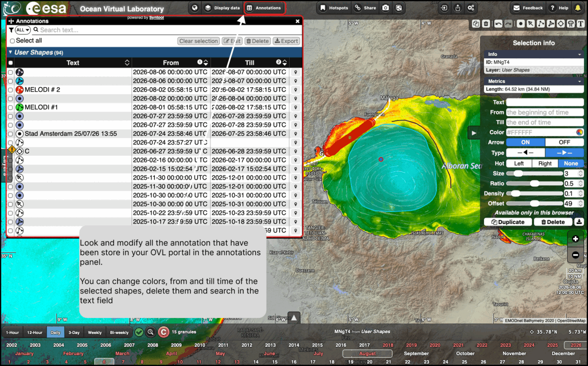
Task: Open the Feedback button
Action: point(528,8)
